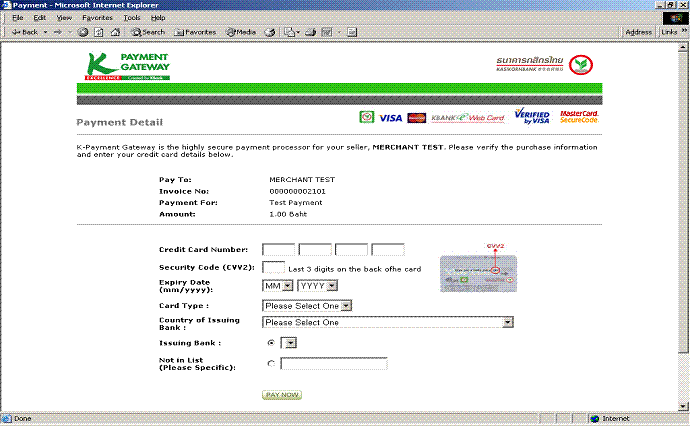The width and height of the screenshot is (690, 426).
Task: Print the page with the Print icon
Action: coord(311,32)
